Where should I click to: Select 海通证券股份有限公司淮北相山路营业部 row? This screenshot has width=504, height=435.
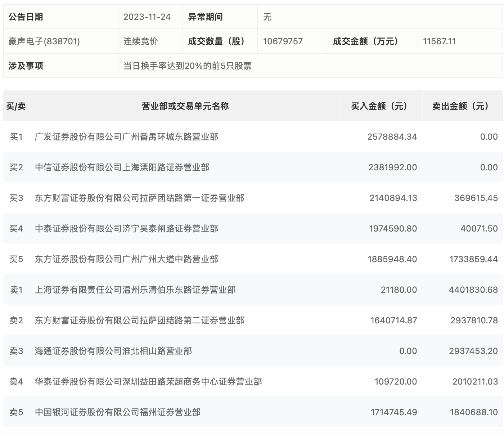253,351
